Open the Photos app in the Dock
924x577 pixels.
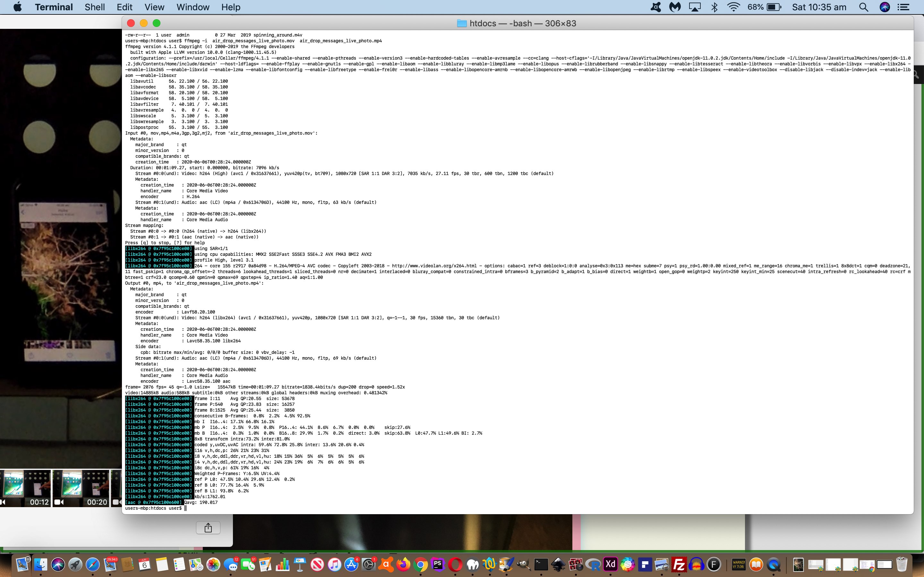(x=213, y=564)
